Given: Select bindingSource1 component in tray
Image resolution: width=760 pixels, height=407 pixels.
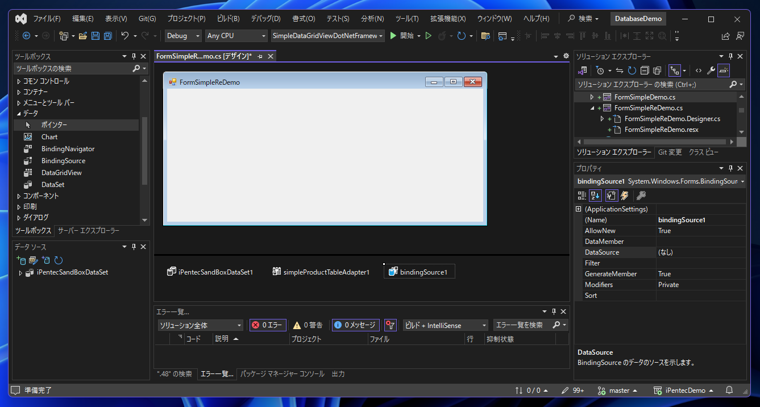Looking at the screenshot, I should [420, 272].
